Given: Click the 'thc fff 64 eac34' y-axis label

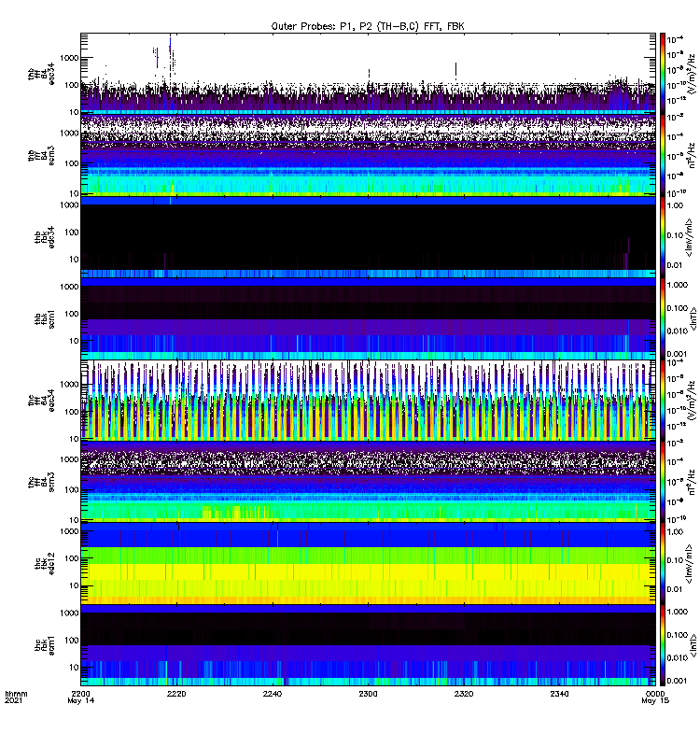Looking at the screenshot, I should (x=41, y=401).
